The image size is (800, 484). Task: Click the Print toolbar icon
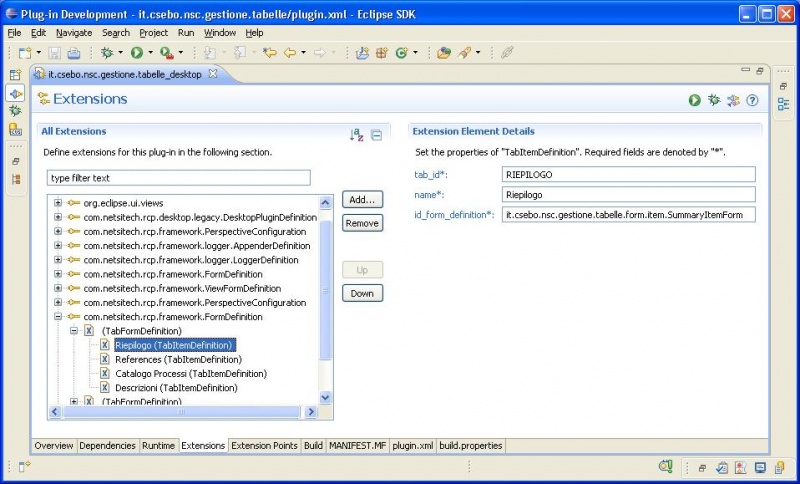[x=74, y=52]
